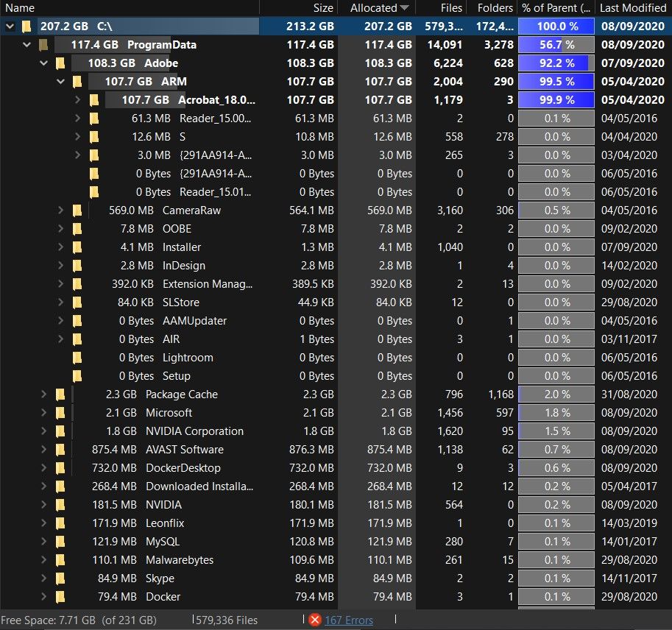Click the Acrobat_18.0 folder icon

click(94, 100)
